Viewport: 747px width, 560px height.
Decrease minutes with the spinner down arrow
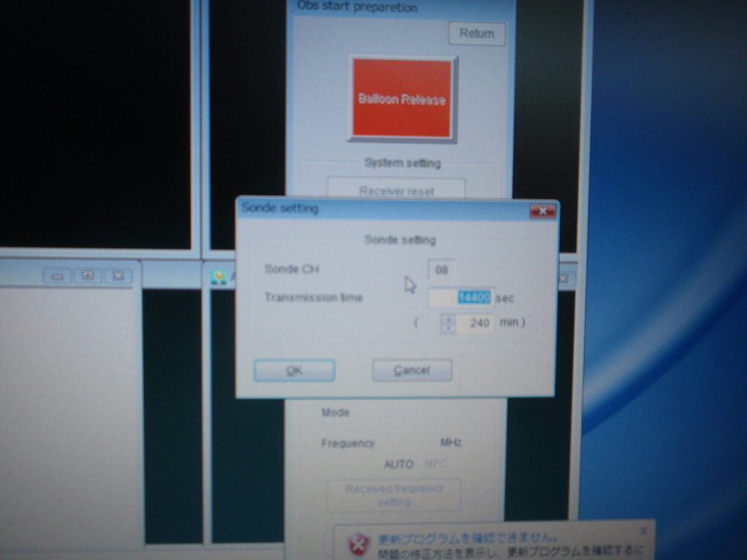point(447,329)
